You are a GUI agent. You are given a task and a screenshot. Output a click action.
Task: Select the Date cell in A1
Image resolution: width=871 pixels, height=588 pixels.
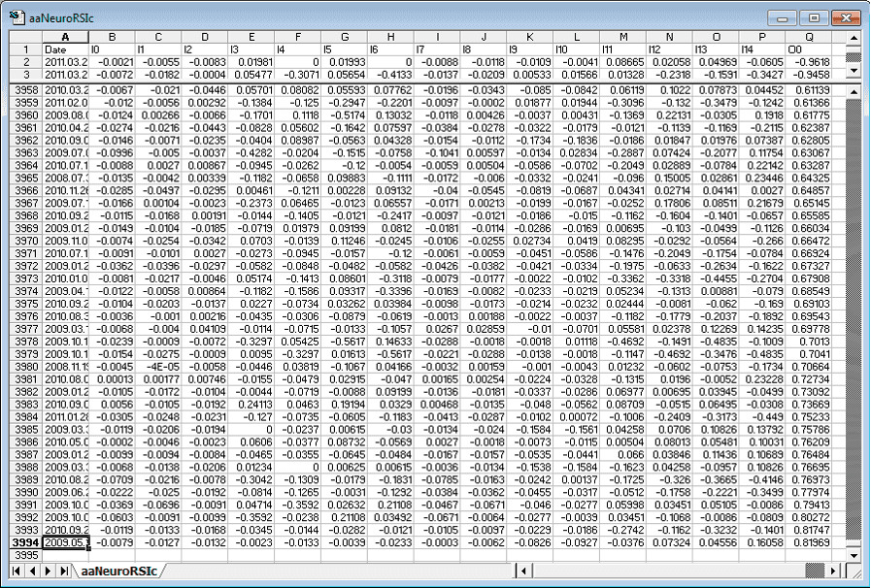point(65,48)
